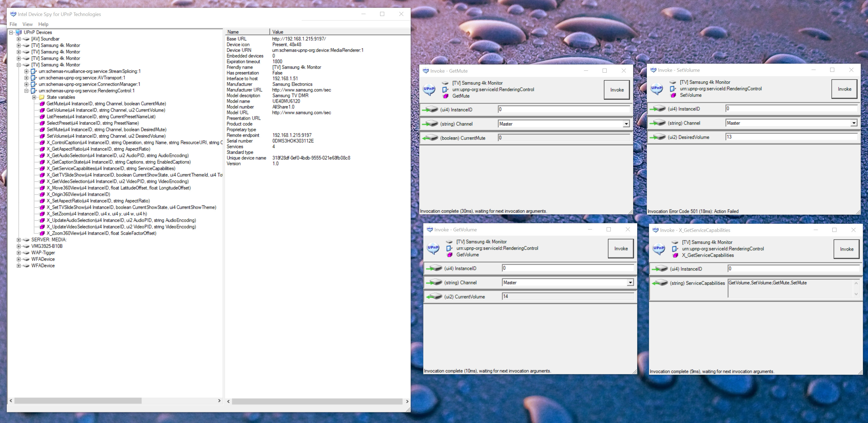Image resolution: width=868 pixels, height=423 pixels.
Task: Click the DesiredVolume argument icon in SetVolume window
Action: (658, 137)
